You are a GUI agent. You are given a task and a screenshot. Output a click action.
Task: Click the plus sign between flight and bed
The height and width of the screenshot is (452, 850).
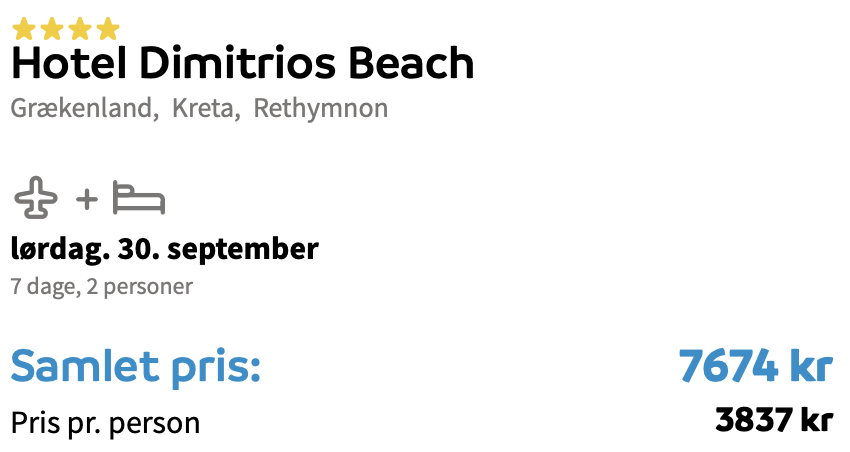tap(87, 199)
